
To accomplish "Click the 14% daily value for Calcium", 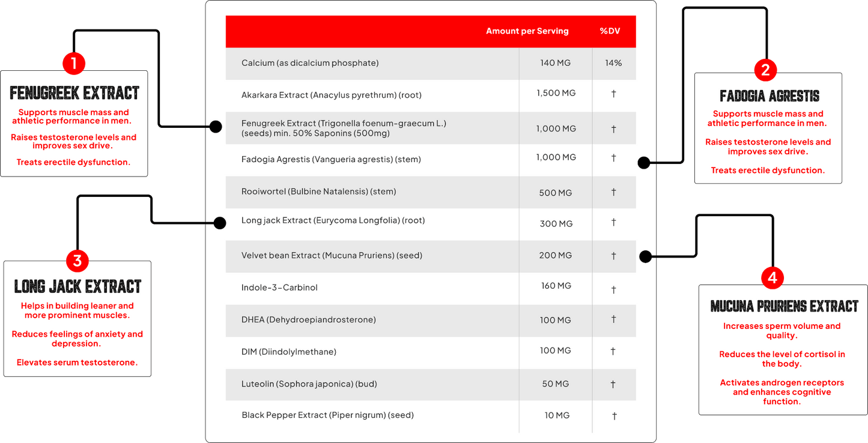I will point(613,63).
